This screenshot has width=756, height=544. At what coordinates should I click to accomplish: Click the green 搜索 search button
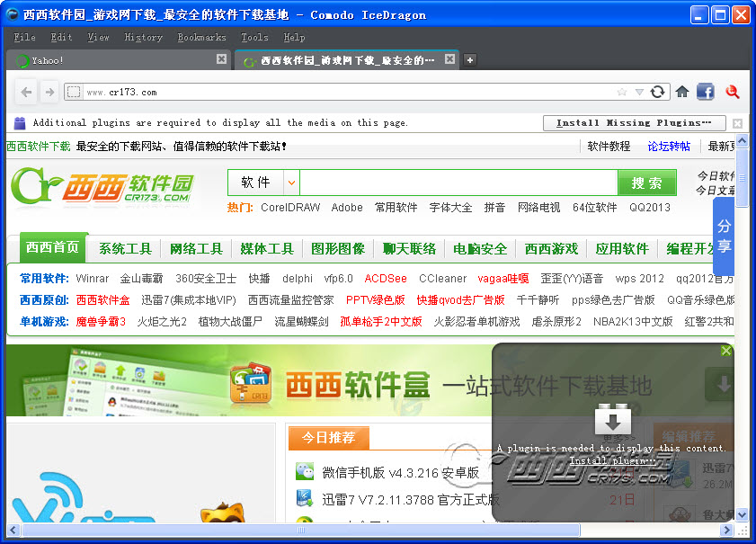647,183
